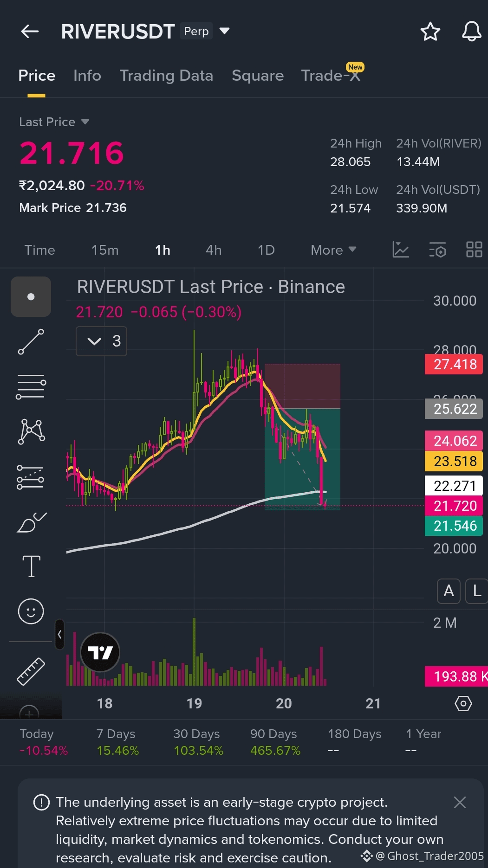Click the 24.062 pink price label
The height and width of the screenshot is (868, 488).
tap(454, 441)
